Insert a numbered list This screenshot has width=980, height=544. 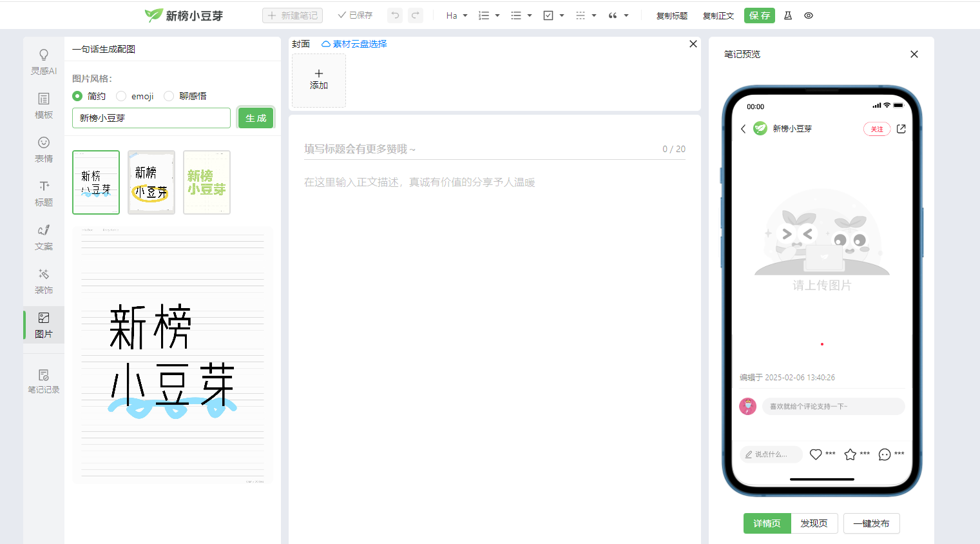coord(484,15)
